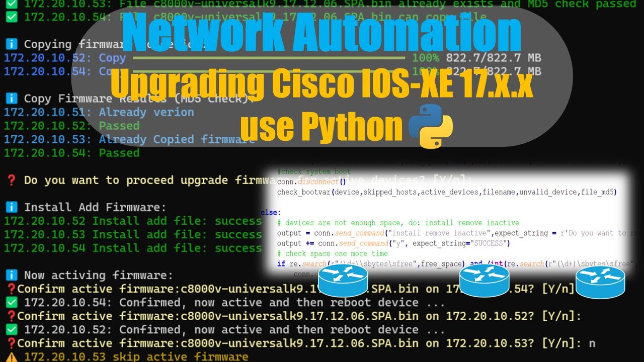Click the Python logo beside 'use Python'
644x362 pixels.
tap(431, 126)
